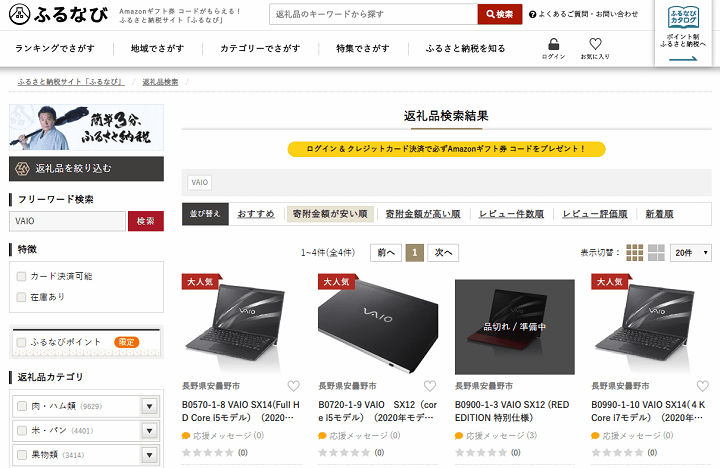720x468 pixels.
Task: Toggle 在庫あり checkbox
Action: pyautogui.click(x=21, y=297)
